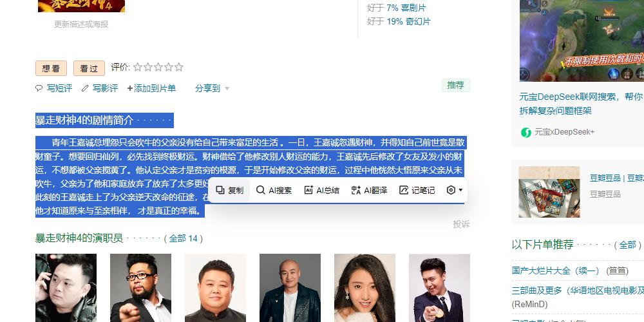Viewport: 644px width, 322px height.
Task: Click the 看过 button
Action: click(x=89, y=68)
